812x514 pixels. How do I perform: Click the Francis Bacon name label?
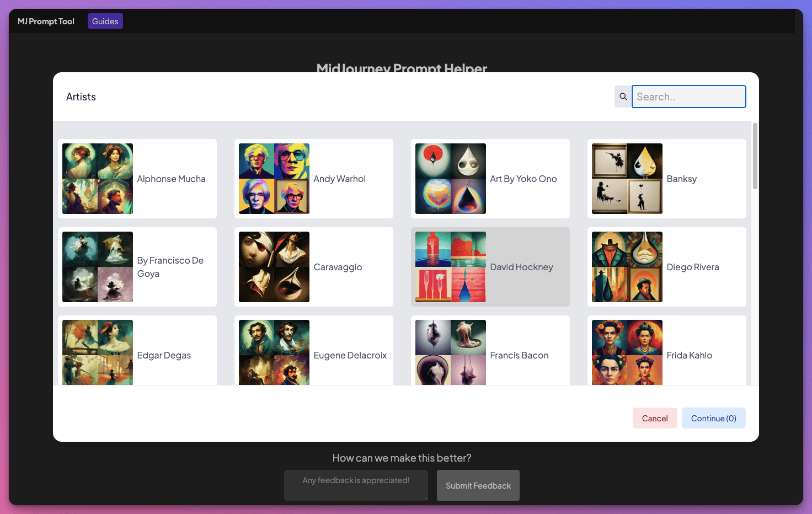click(x=519, y=355)
